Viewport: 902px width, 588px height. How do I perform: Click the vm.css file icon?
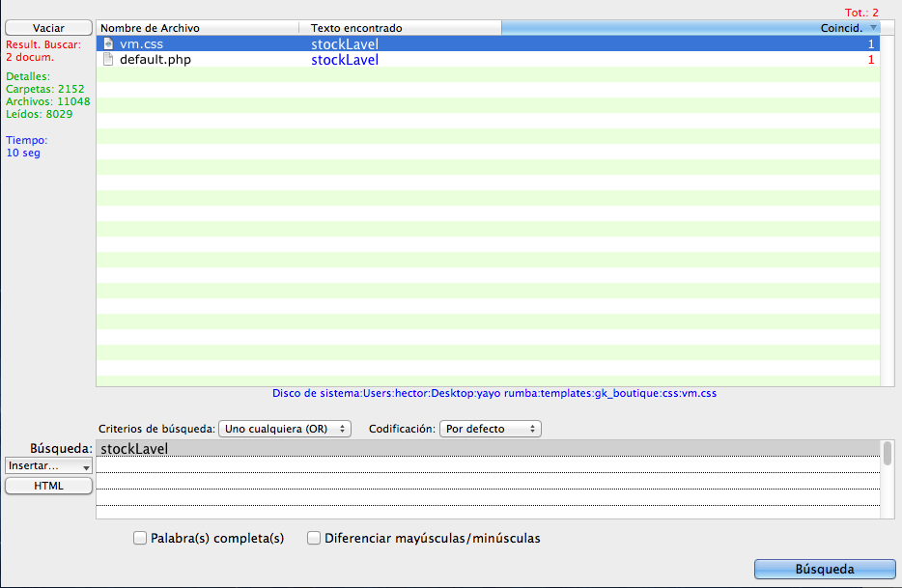pos(108,43)
